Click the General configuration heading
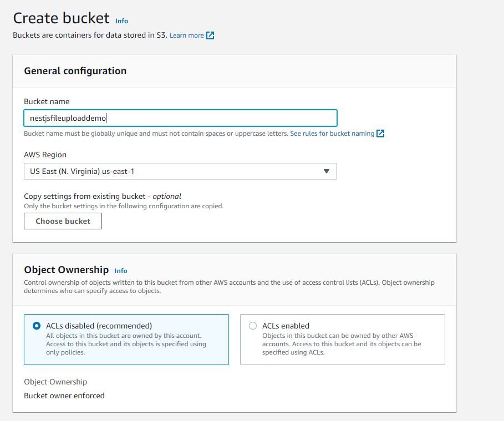The image size is (504, 421). 75,71
